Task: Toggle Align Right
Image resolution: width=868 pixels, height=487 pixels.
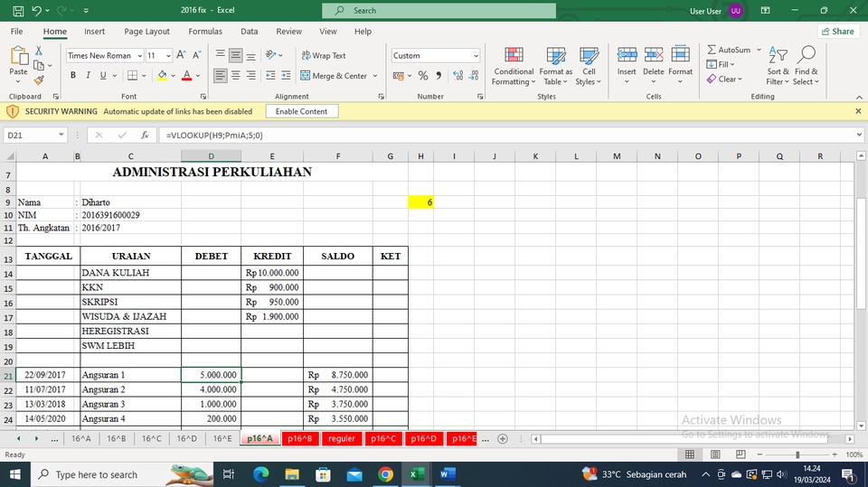Action: click(250, 75)
